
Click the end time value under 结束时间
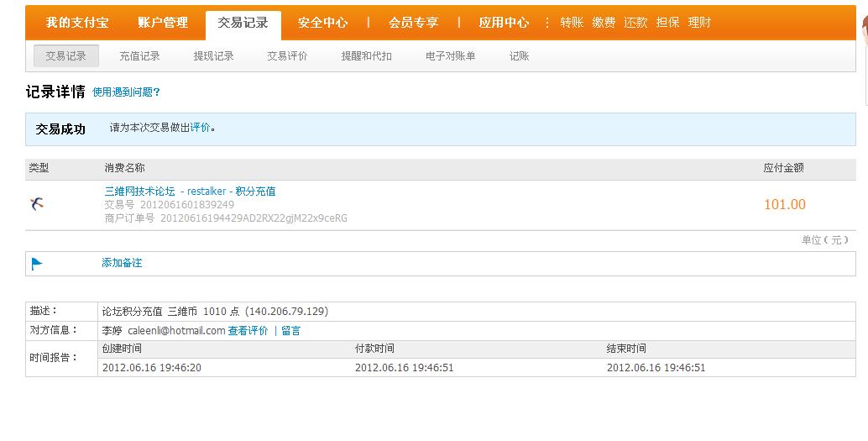[656, 367]
